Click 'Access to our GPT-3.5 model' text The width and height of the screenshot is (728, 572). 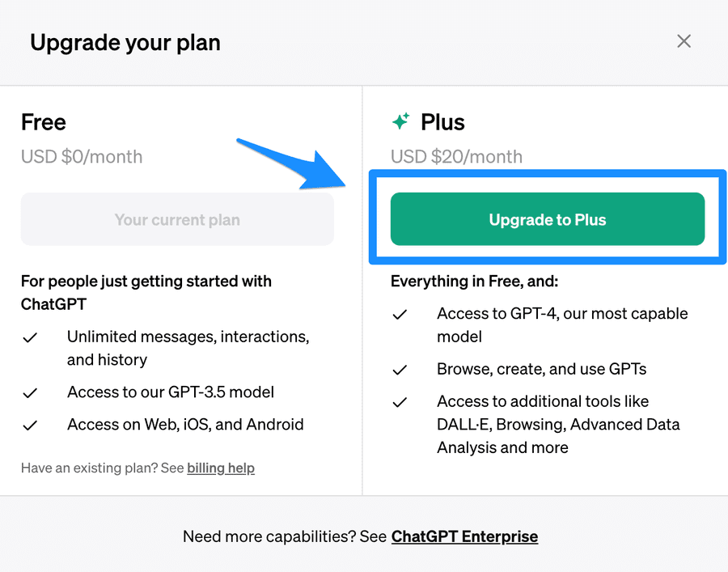tap(171, 392)
